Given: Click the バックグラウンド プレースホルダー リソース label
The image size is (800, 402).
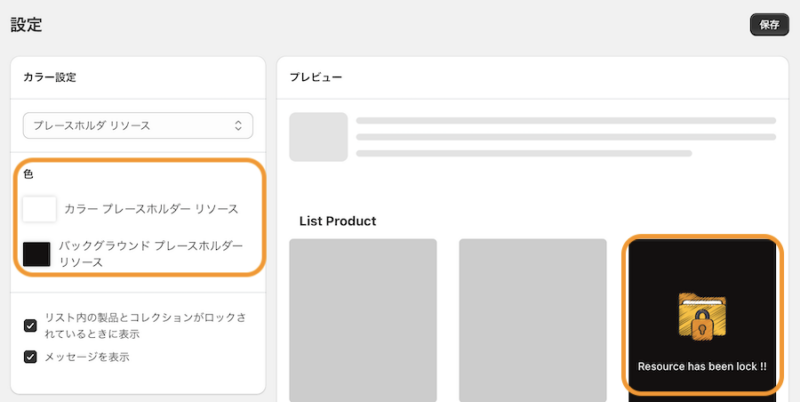Looking at the screenshot, I should [x=151, y=254].
